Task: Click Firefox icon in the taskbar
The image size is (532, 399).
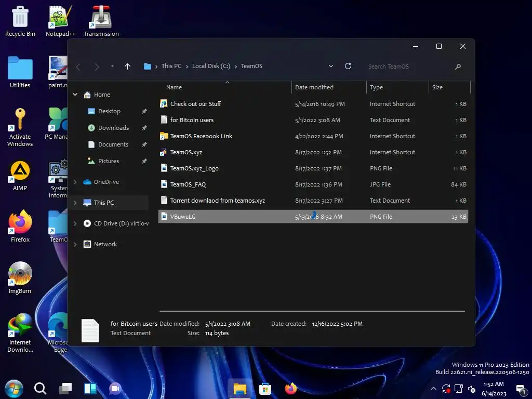Action: pos(290,389)
